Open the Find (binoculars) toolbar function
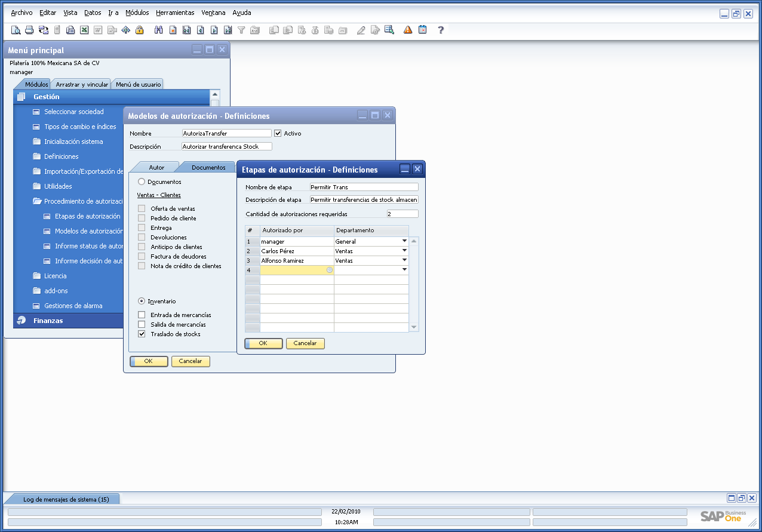The image size is (762, 532). [x=159, y=29]
